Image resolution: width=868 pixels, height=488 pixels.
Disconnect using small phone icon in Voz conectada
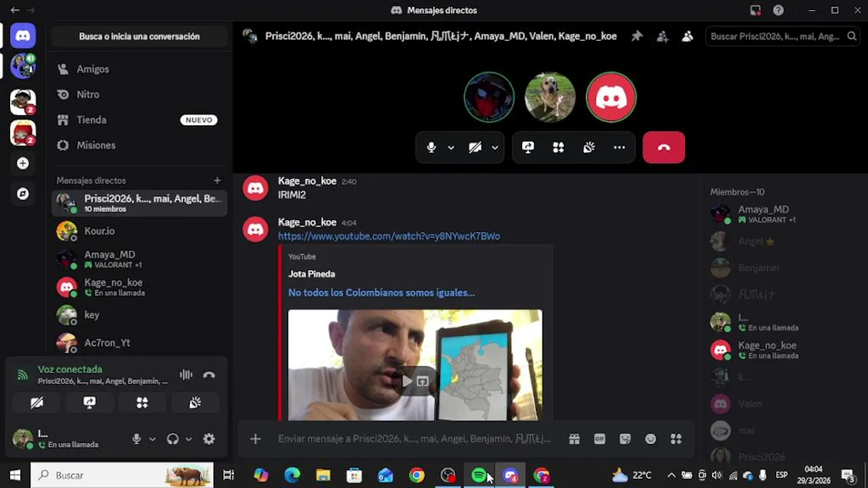pos(209,375)
